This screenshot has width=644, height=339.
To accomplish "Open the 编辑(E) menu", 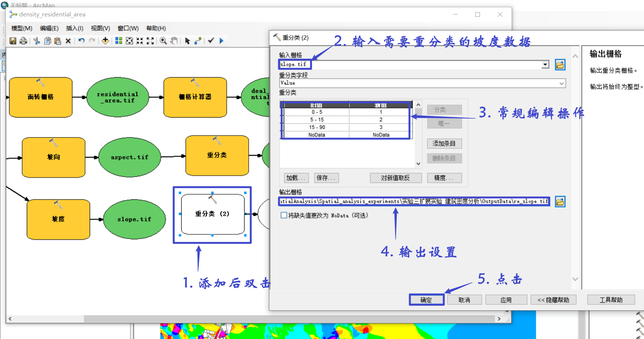I will [49, 28].
